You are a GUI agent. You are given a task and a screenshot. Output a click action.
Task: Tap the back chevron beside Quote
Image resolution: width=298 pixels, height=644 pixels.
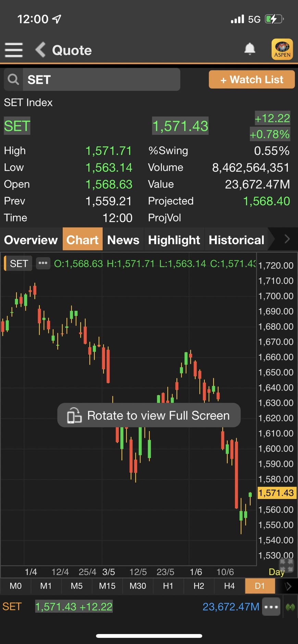tap(40, 50)
